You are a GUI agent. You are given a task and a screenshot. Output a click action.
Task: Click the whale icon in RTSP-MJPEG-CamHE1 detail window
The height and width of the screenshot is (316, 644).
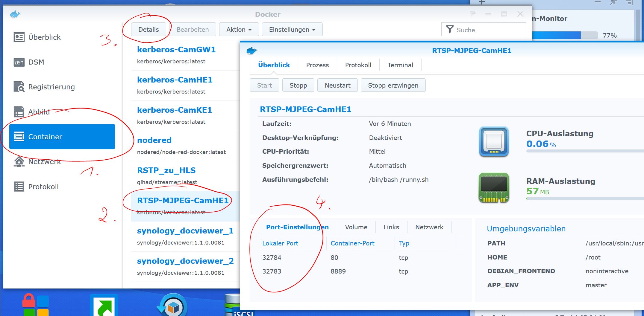pyautogui.click(x=251, y=51)
